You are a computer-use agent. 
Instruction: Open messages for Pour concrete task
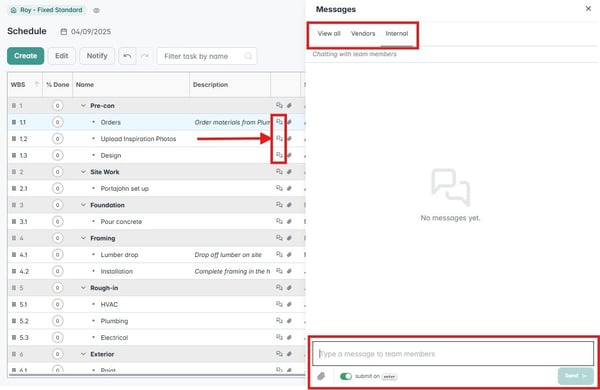pos(279,221)
